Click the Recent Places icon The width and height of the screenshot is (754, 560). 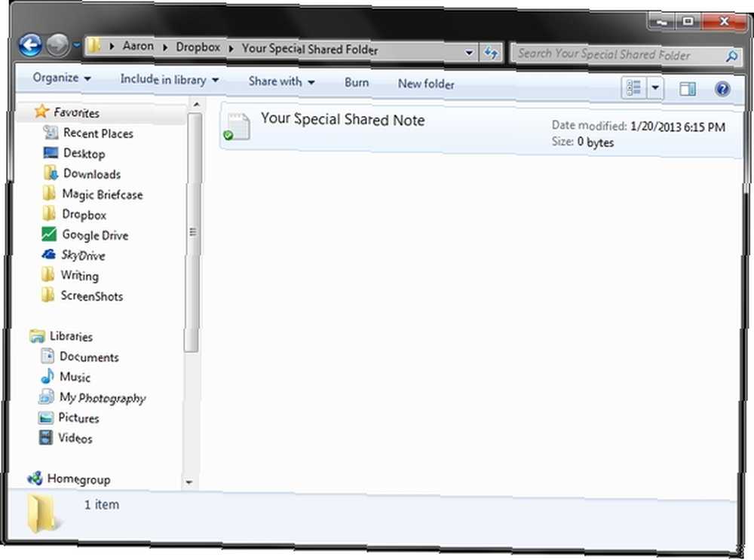tap(51, 132)
